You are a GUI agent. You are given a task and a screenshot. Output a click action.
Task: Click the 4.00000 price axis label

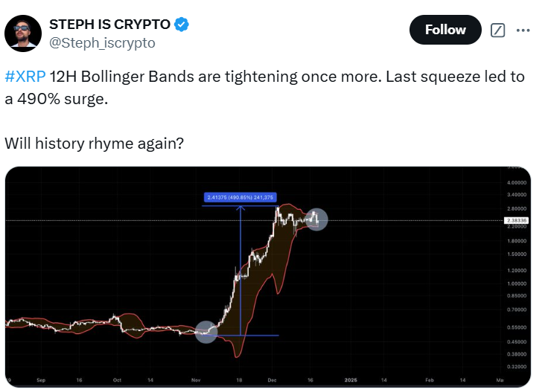tap(517, 183)
